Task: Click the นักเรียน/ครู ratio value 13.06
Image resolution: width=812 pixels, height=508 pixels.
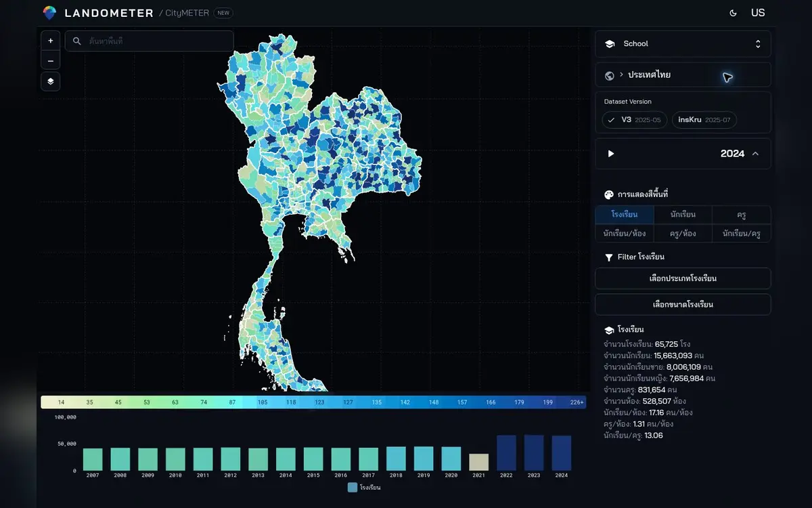Action: [654, 436]
